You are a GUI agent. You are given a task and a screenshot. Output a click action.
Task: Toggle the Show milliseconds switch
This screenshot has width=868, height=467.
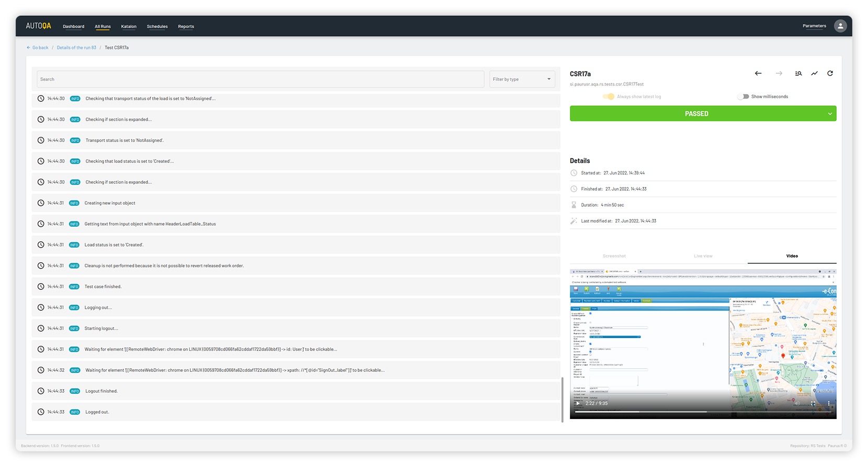tap(743, 97)
